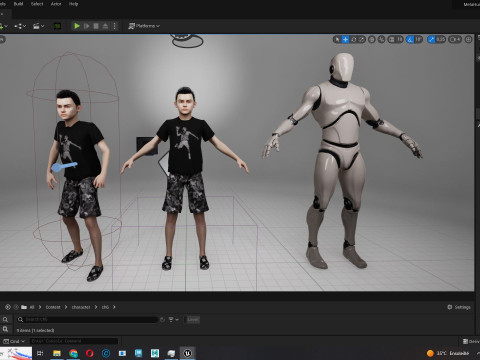Open the Build menu

pyautogui.click(x=18, y=4)
